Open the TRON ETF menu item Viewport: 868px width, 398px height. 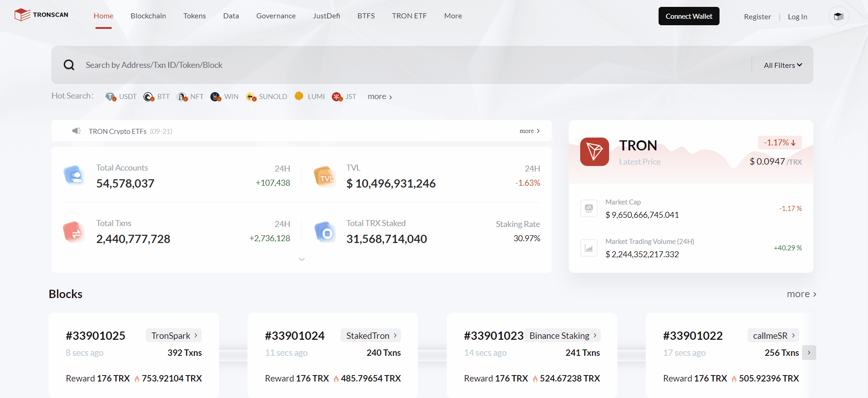point(409,16)
